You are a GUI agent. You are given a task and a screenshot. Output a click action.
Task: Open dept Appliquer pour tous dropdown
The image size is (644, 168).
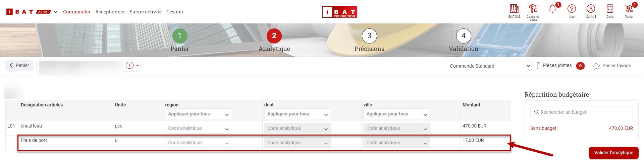[x=297, y=114]
